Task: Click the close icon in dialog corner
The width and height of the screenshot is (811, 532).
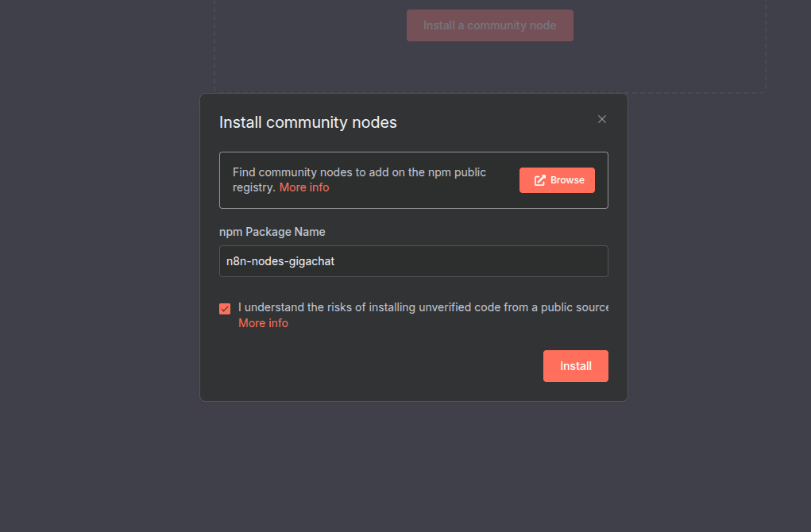Action: 601,118
